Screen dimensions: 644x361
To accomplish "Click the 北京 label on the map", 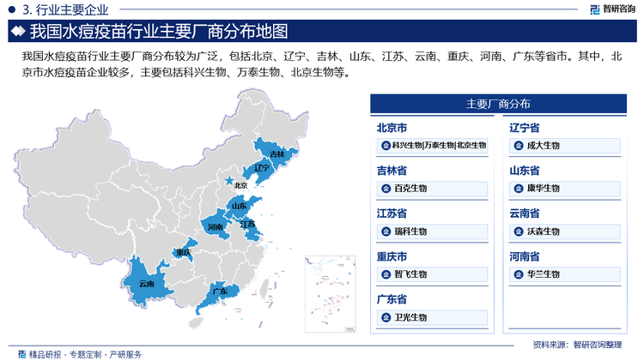I will (240, 186).
